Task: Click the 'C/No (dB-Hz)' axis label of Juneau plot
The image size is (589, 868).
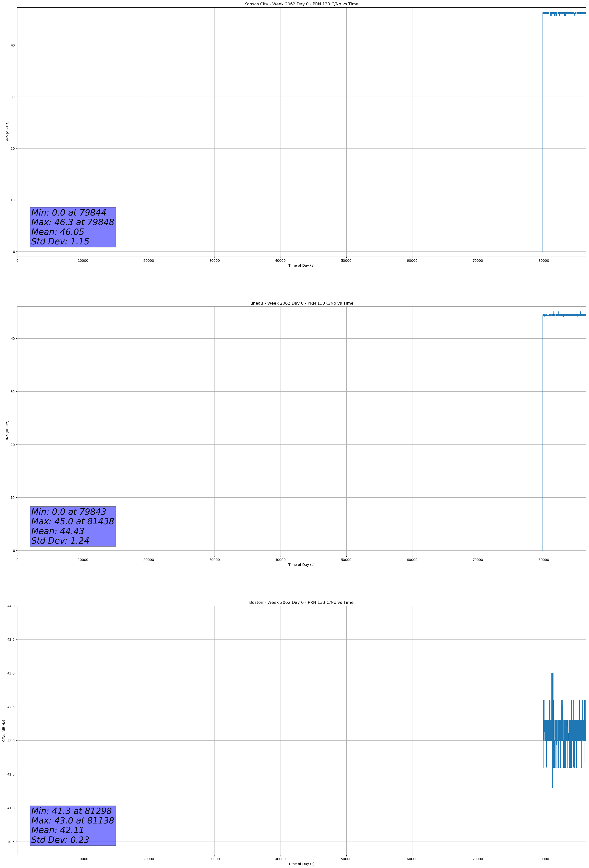Action: coord(7,431)
